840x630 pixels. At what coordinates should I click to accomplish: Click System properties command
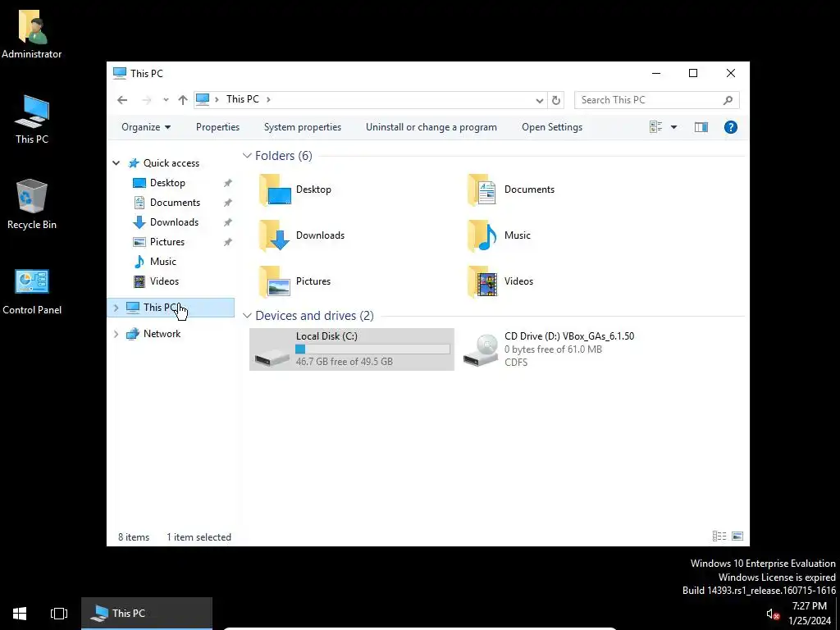[x=303, y=127]
